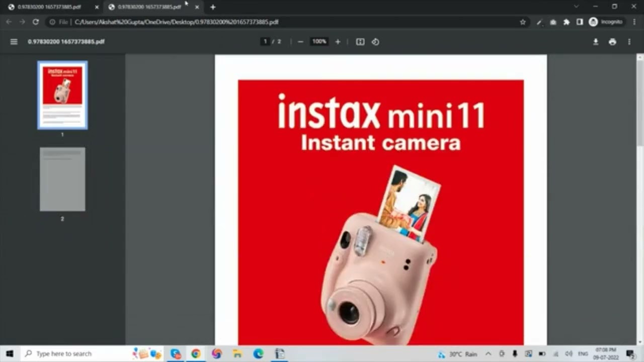Screen dimensions: 644x362
Task: Open the notifications action center
Action: tap(631, 354)
